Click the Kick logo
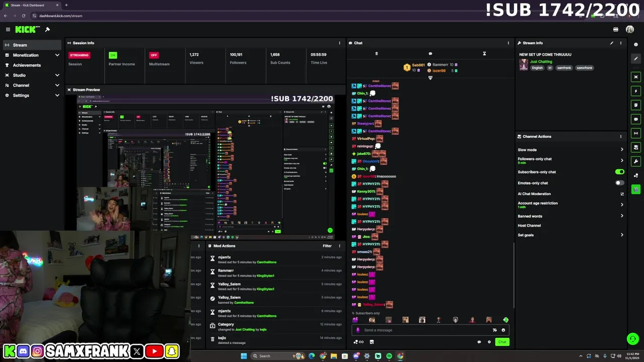The width and height of the screenshot is (644, 362). pos(27,30)
